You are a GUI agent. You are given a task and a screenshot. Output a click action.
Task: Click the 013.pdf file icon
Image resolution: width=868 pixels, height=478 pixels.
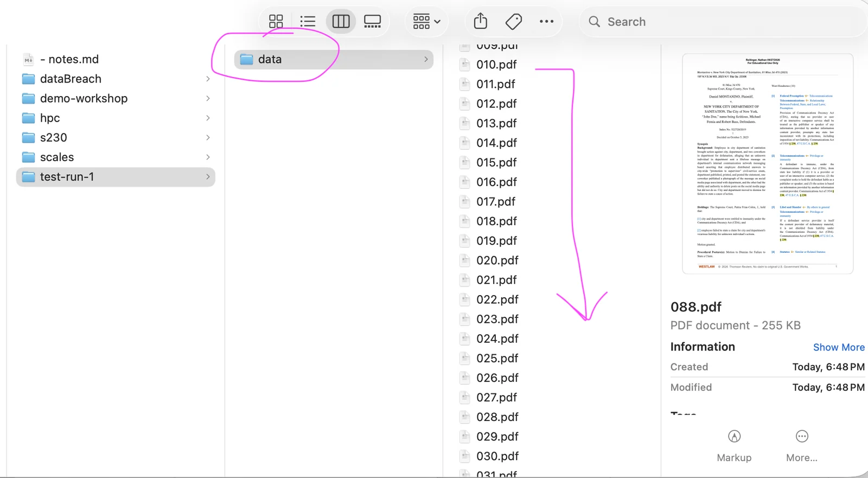[x=465, y=123]
